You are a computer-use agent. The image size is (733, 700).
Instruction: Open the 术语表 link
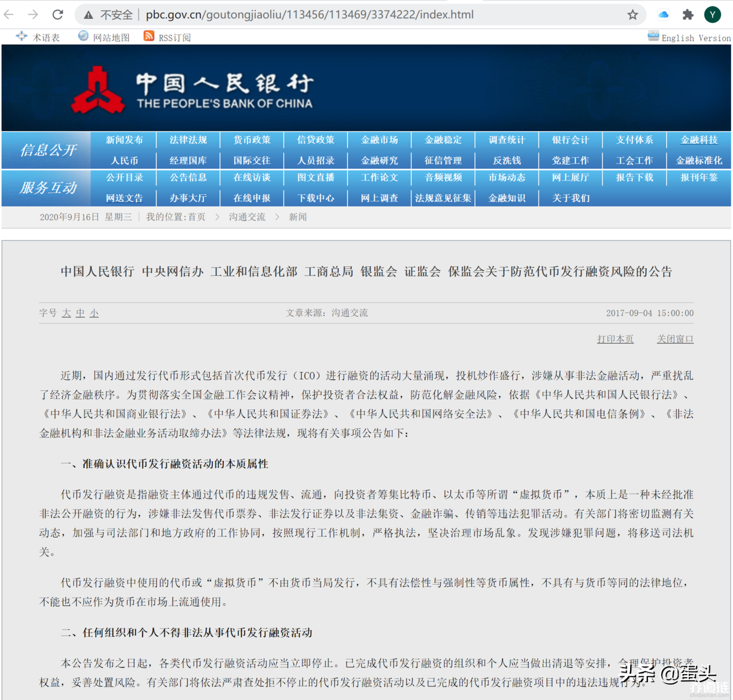46,38
